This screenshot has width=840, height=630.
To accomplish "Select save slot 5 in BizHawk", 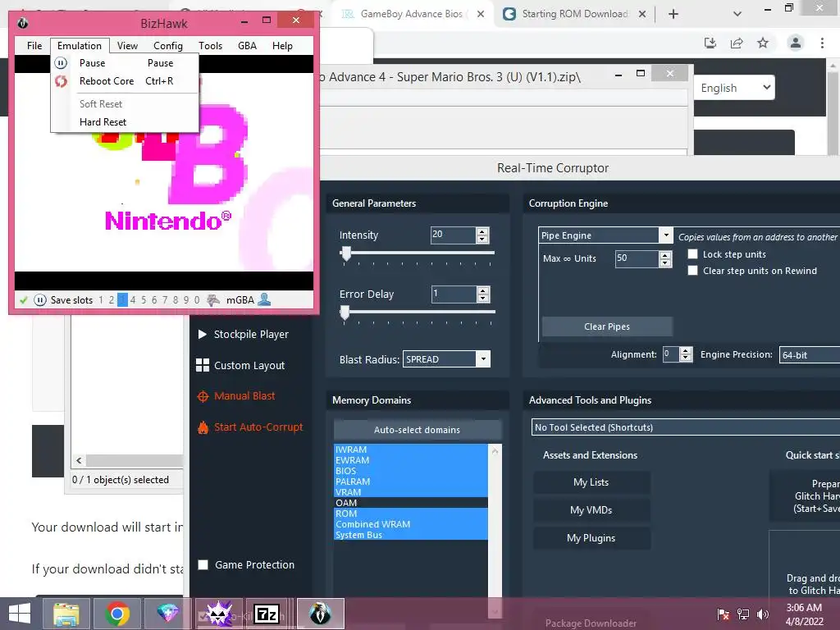I will [x=144, y=300].
